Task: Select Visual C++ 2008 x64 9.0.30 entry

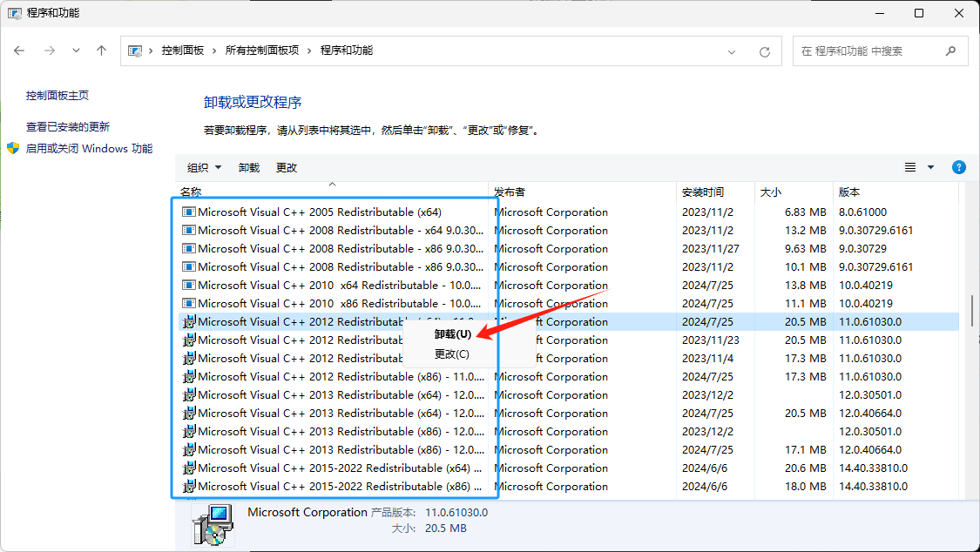Action: coord(341,230)
